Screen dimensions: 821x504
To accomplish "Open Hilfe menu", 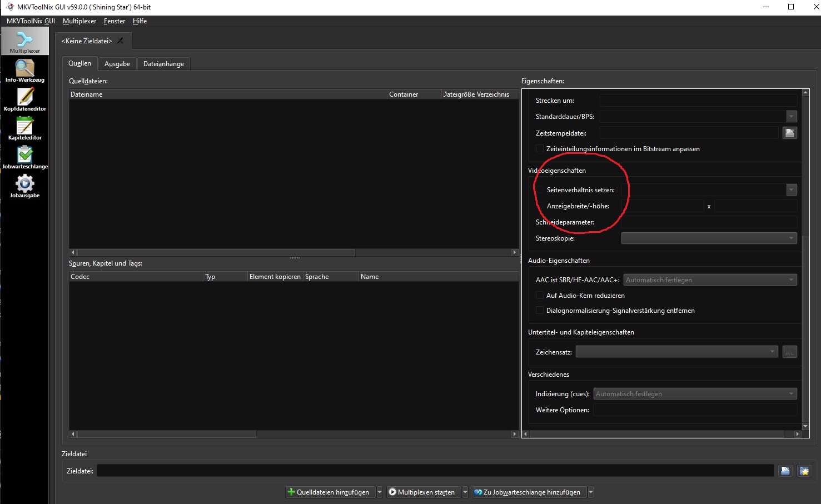I will pyautogui.click(x=140, y=21).
